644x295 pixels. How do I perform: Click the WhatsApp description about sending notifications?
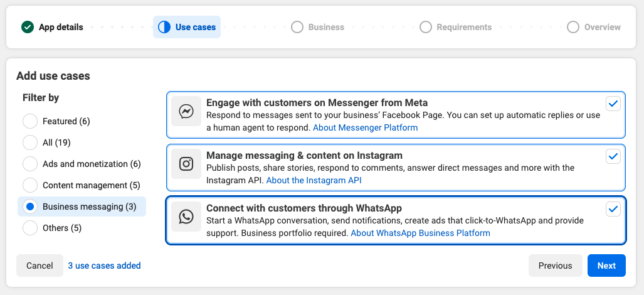point(394,227)
